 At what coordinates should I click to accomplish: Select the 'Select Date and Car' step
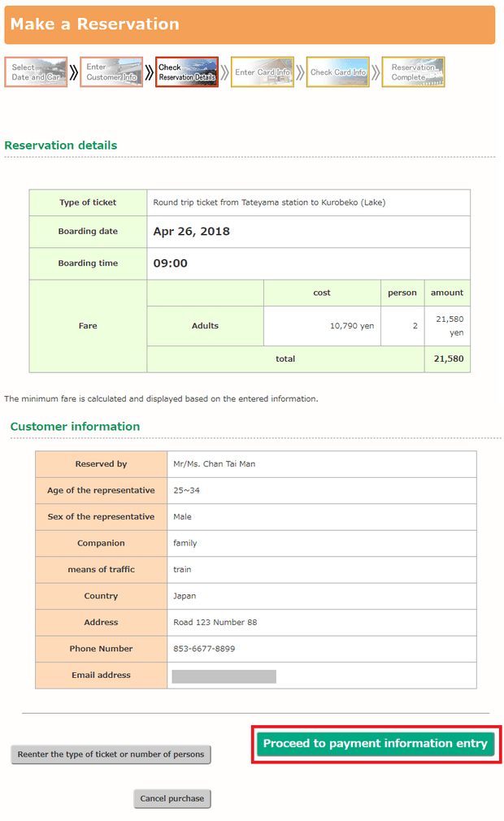tap(36, 72)
